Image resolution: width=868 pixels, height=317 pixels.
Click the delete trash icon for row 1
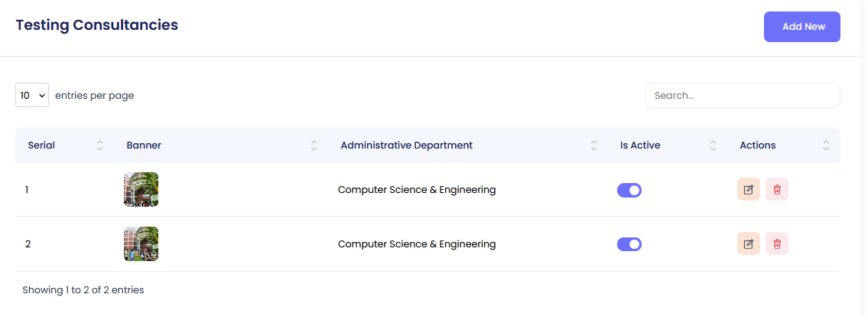[x=777, y=189]
